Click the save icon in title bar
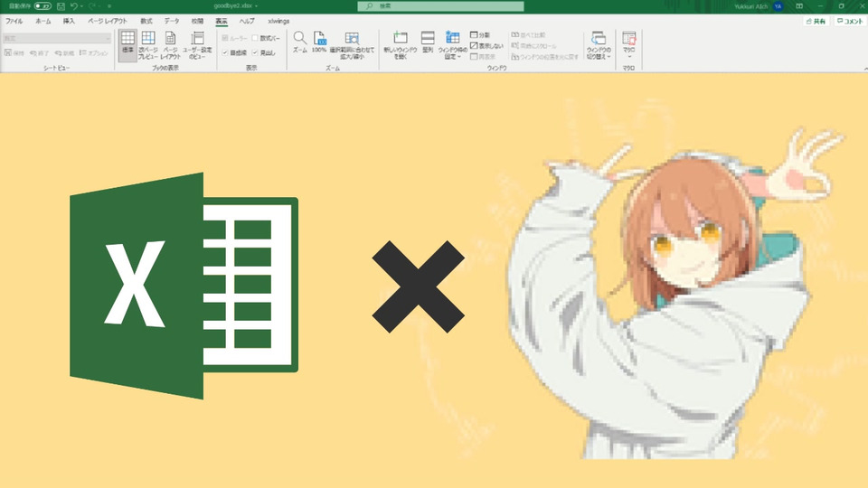Screen dimensions: 868x488 point(61,6)
